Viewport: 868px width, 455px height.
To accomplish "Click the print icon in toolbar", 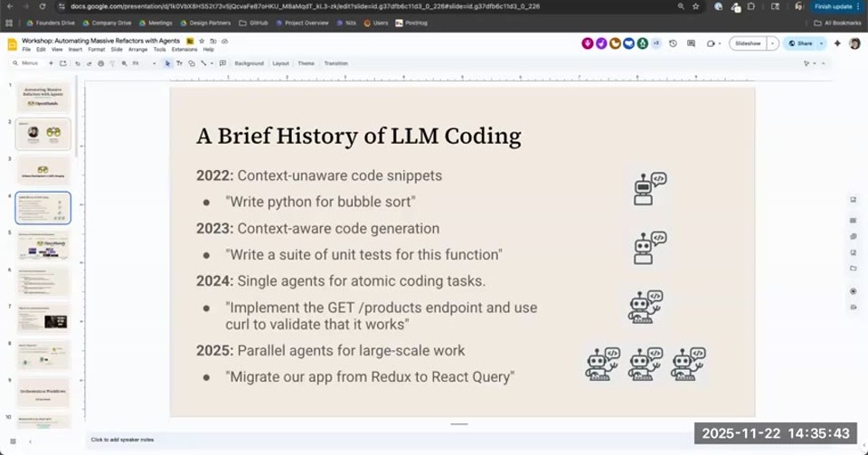I will 100,63.
